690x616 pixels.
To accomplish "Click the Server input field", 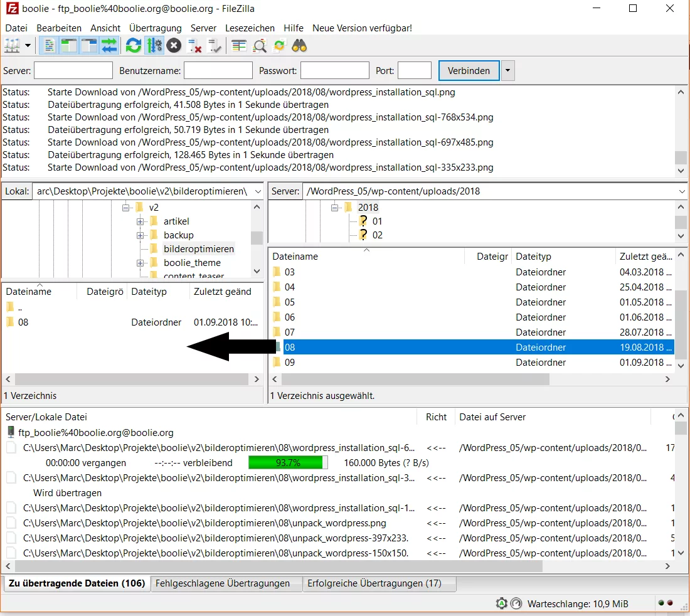I will (73, 70).
